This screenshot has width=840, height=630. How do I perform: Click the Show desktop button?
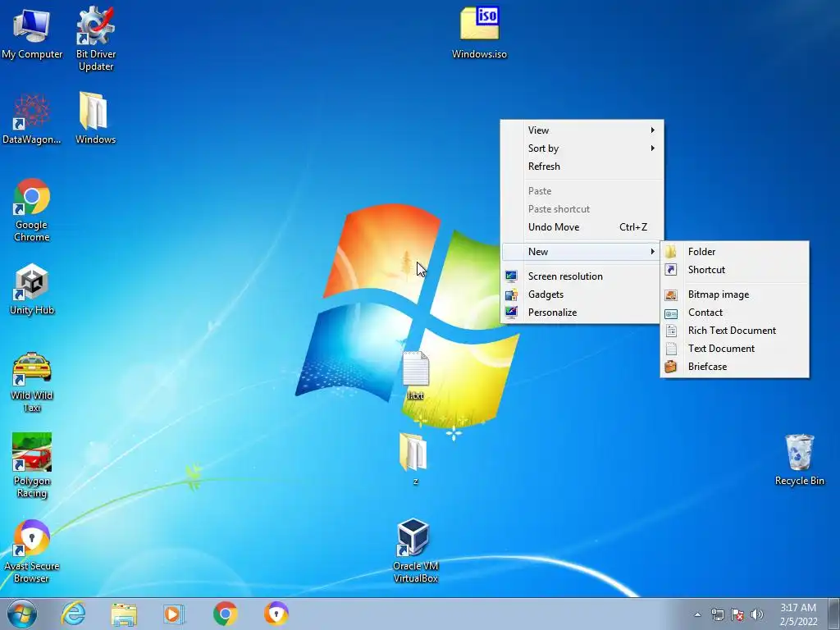835,614
